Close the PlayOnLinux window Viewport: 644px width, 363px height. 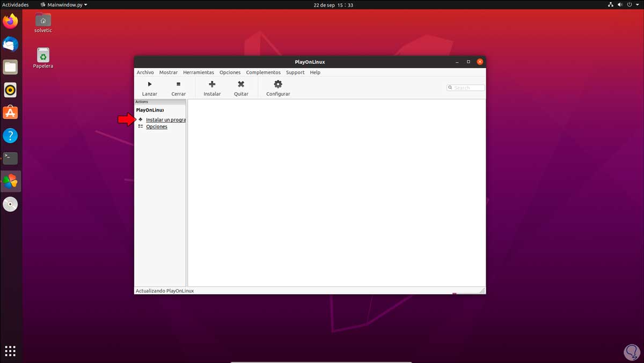click(x=480, y=62)
